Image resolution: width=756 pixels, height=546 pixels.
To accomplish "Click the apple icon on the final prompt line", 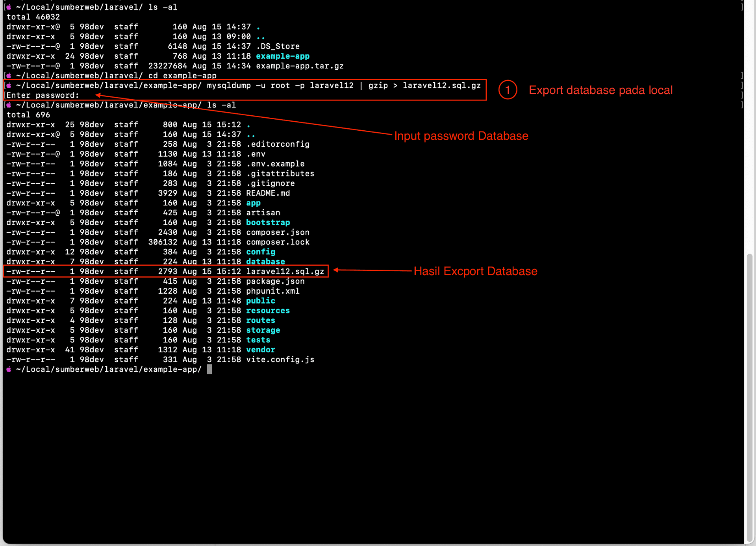I will point(9,369).
